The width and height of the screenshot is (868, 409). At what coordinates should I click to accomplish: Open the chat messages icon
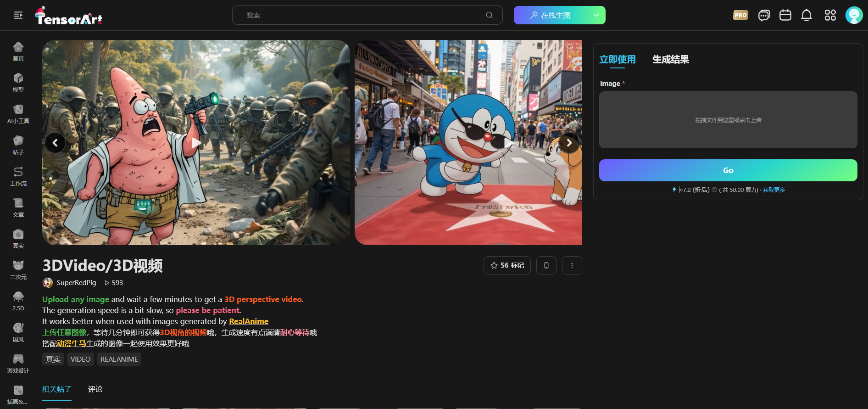coord(764,15)
